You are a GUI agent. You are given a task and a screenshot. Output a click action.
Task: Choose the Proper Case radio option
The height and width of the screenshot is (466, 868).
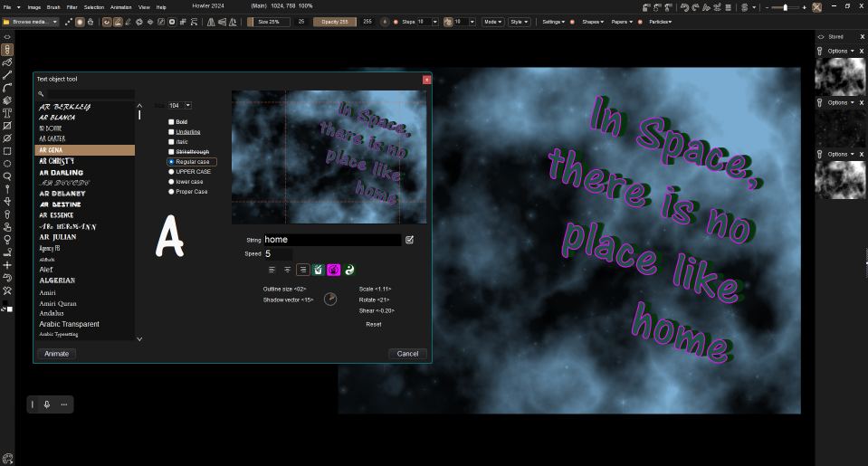(171, 192)
